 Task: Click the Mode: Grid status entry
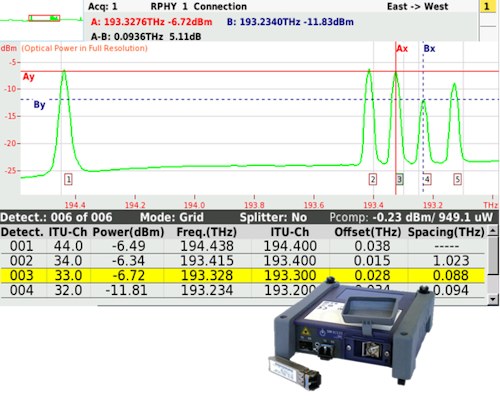[171, 217]
